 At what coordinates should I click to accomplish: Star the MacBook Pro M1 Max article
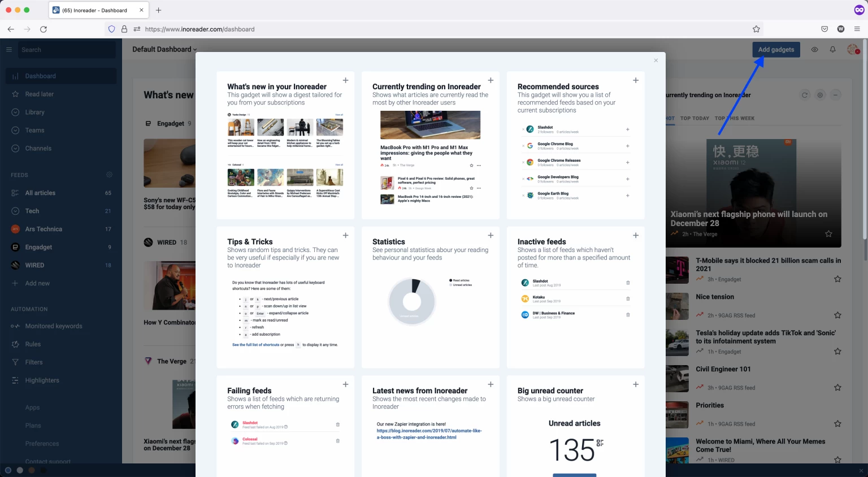point(471,165)
